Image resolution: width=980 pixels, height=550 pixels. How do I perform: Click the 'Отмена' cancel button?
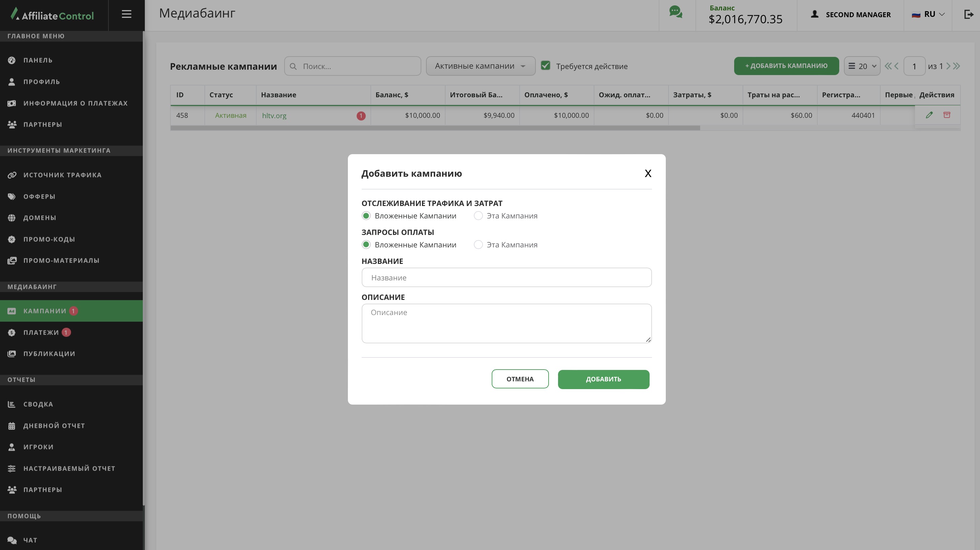520,379
